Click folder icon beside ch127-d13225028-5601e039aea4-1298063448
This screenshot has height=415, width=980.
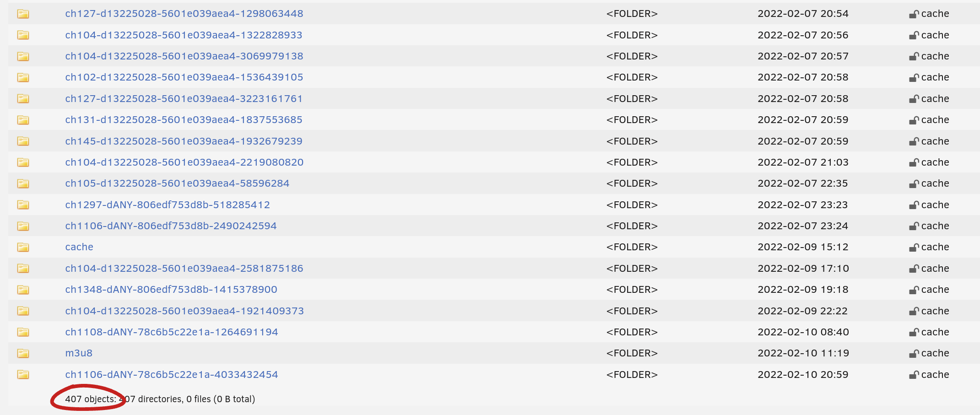pyautogui.click(x=23, y=14)
